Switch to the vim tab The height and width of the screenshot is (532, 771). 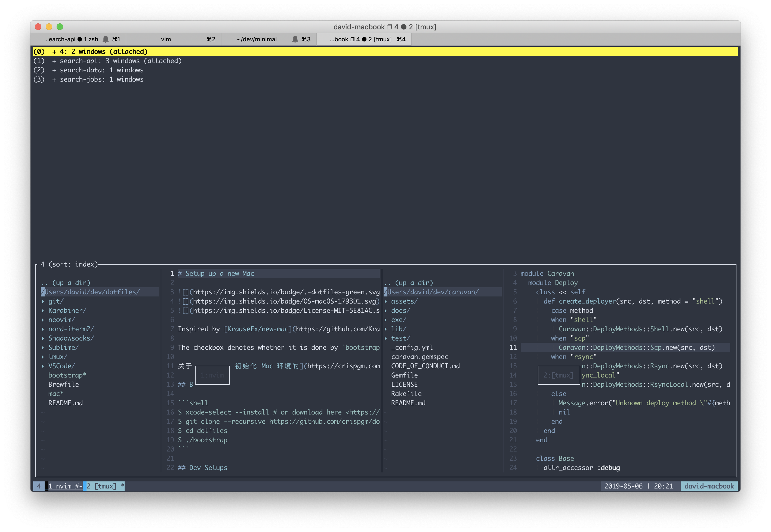tap(173, 39)
